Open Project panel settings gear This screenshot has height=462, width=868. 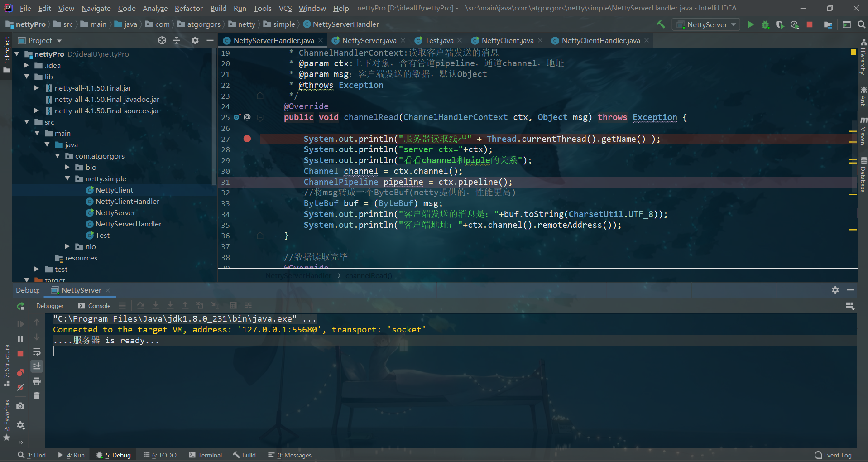coord(195,40)
